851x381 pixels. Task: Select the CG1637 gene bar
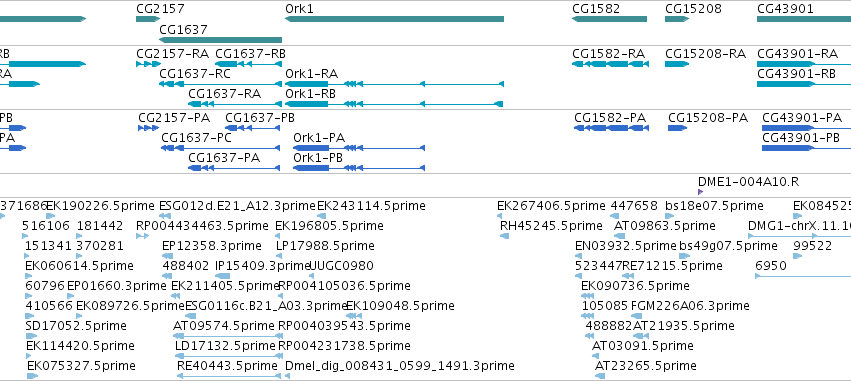pos(220,40)
